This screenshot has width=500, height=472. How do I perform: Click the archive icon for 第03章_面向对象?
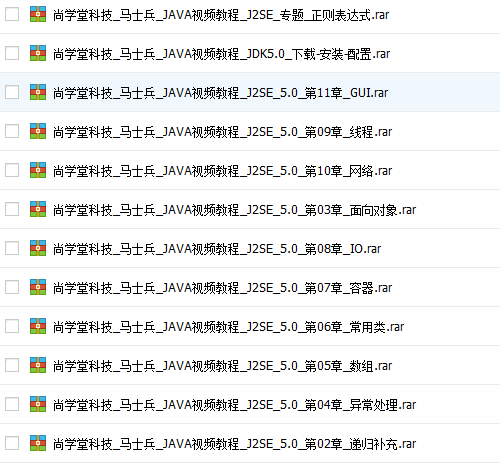coord(38,209)
